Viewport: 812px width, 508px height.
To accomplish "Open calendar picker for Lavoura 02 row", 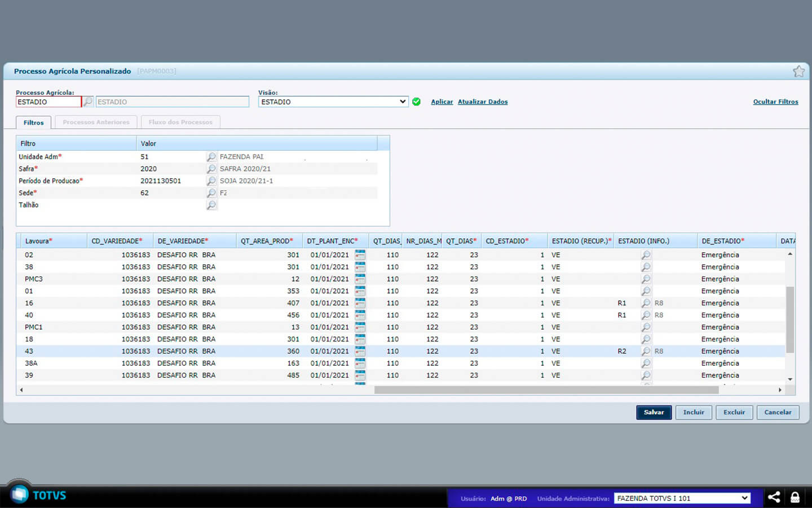I will click(x=360, y=255).
